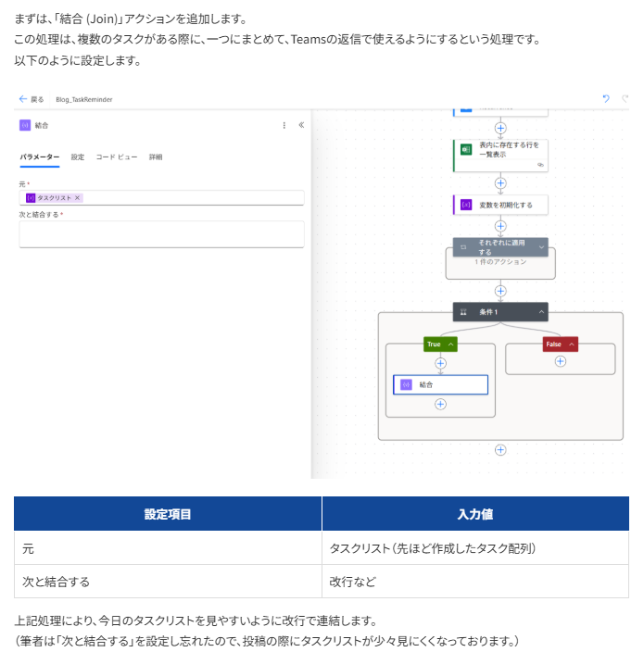Click the back arrow labeled 戻る
Screen dimensions: 644x652
pos(31,99)
